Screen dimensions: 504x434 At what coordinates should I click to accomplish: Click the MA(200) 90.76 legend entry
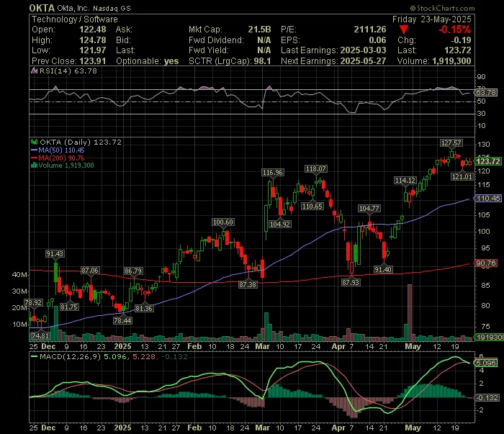click(x=61, y=158)
